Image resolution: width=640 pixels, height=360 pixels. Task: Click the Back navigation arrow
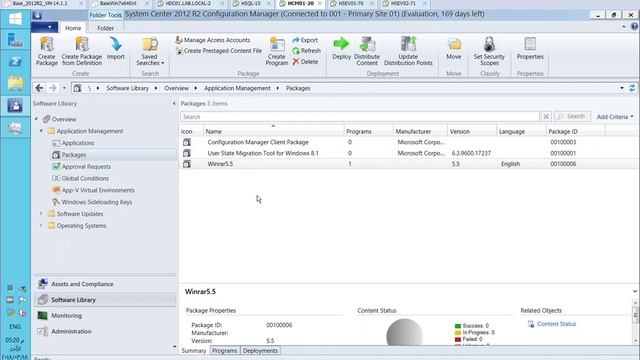click(x=39, y=88)
